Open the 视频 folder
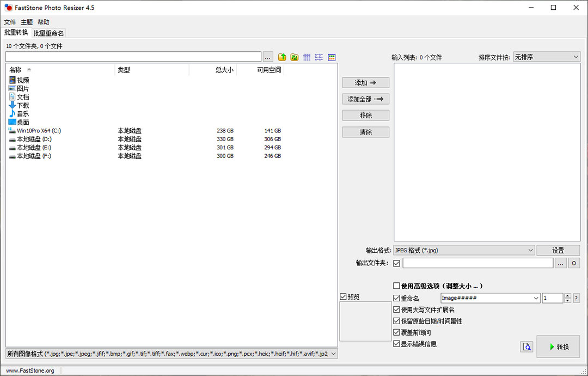The image size is (588, 376). click(19, 80)
